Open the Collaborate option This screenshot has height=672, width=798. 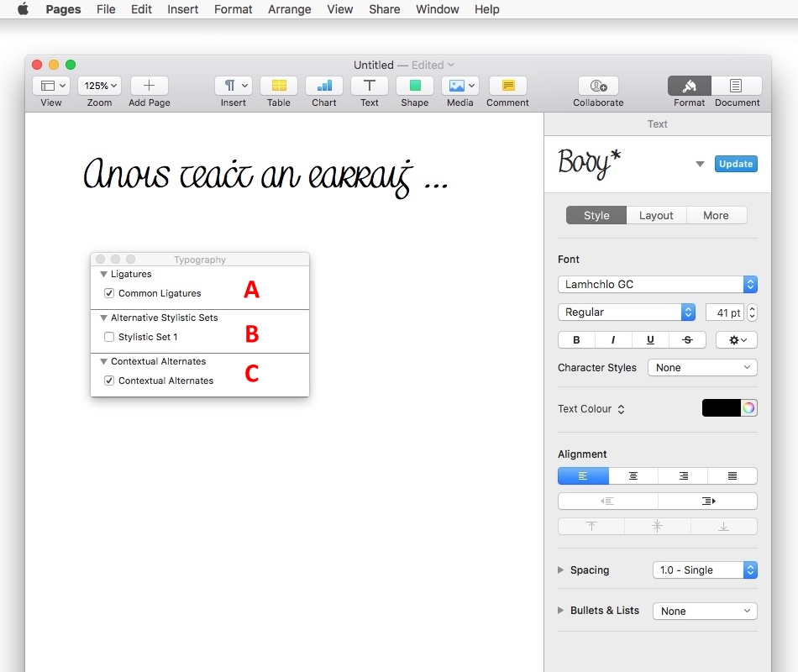[x=598, y=86]
